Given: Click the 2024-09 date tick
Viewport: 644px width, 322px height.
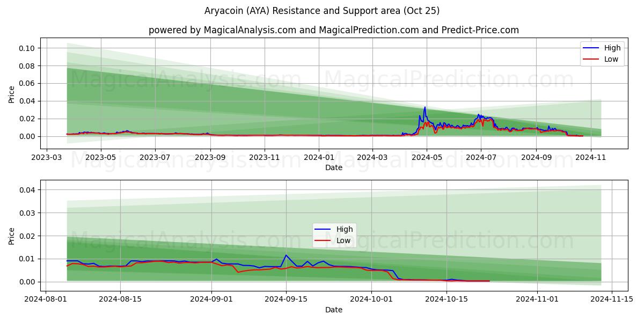Looking at the screenshot, I should coord(536,157).
